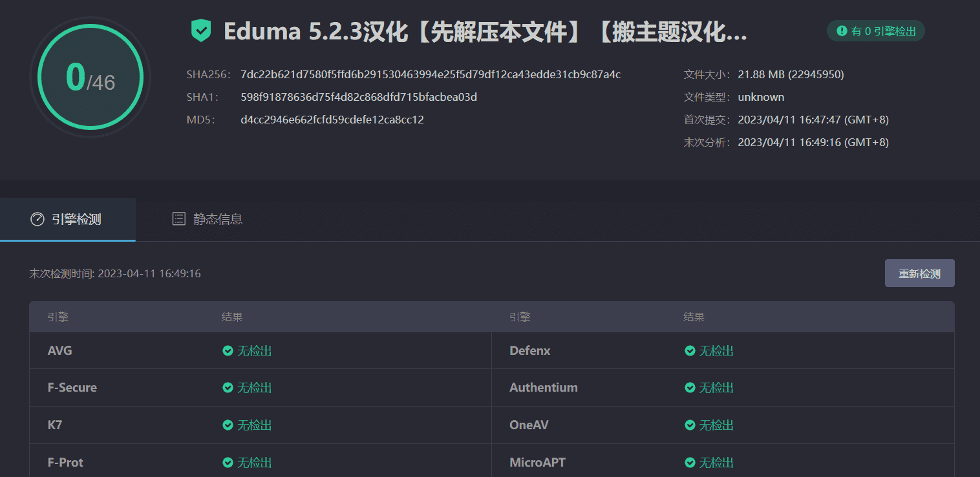This screenshot has width=980, height=477.
Task: Switch to the 引擎检测 tab
Action: 67,219
